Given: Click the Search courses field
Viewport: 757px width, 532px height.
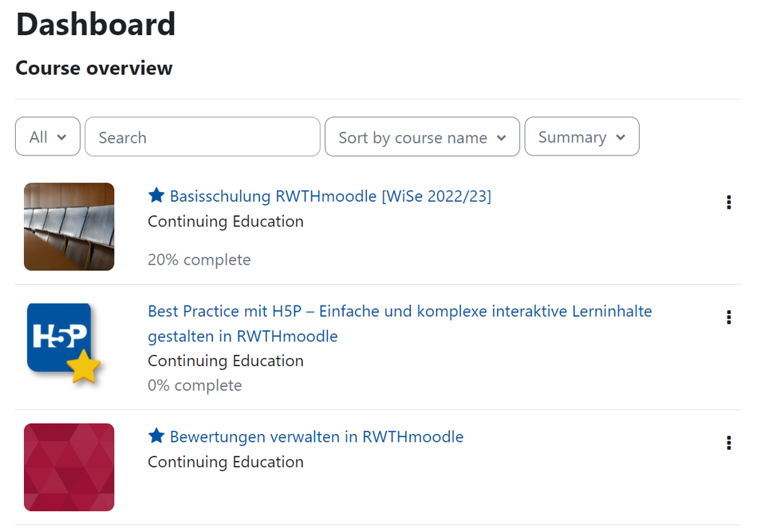Looking at the screenshot, I should click(x=202, y=137).
